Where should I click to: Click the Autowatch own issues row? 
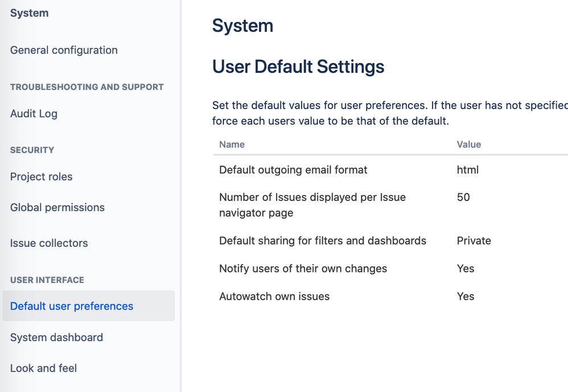[x=274, y=296]
